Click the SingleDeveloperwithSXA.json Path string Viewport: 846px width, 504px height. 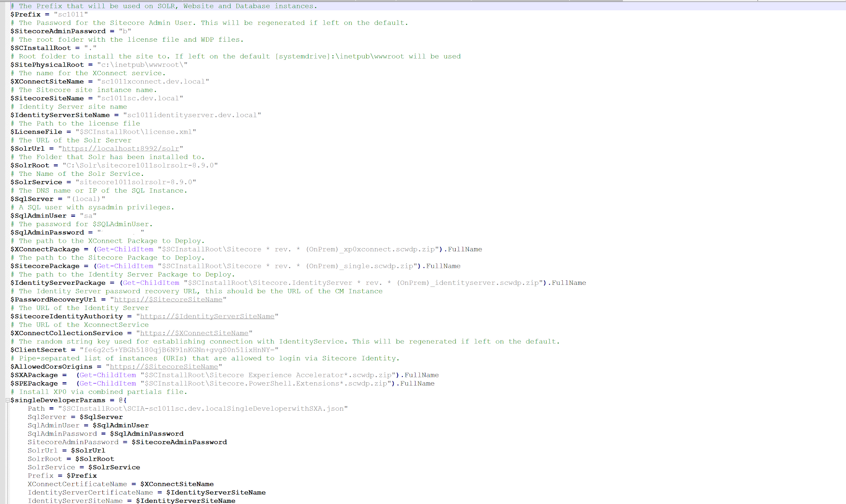click(203, 409)
